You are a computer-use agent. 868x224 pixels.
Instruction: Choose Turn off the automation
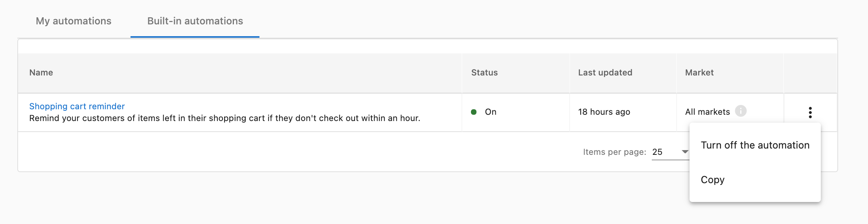click(755, 145)
